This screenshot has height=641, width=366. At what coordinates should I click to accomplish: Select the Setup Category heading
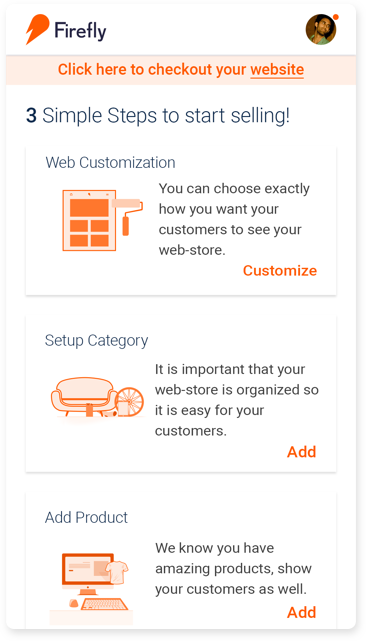tap(97, 341)
